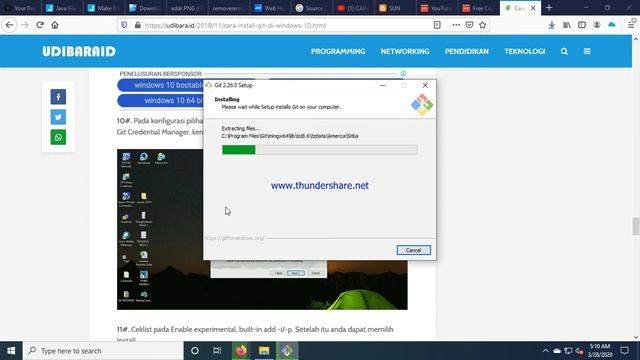Show hidden system tray icons

click(x=546, y=351)
